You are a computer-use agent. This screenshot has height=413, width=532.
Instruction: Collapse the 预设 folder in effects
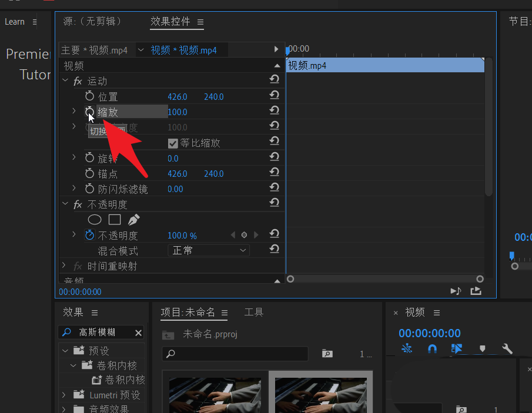(x=65, y=351)
